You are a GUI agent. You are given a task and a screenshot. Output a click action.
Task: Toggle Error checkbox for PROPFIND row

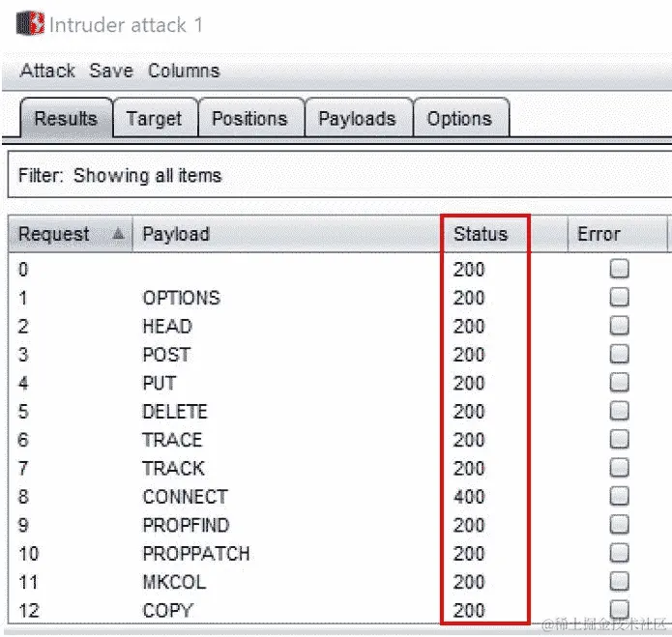tap(619, 524)
